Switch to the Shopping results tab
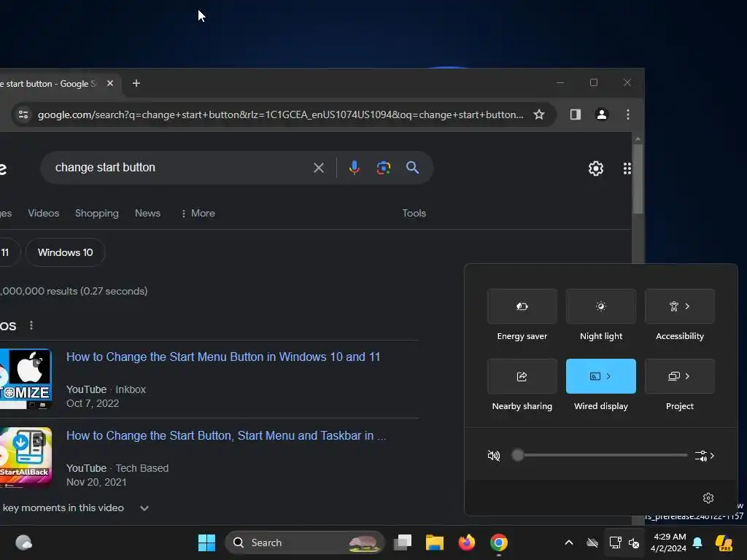 click(97, 214)
